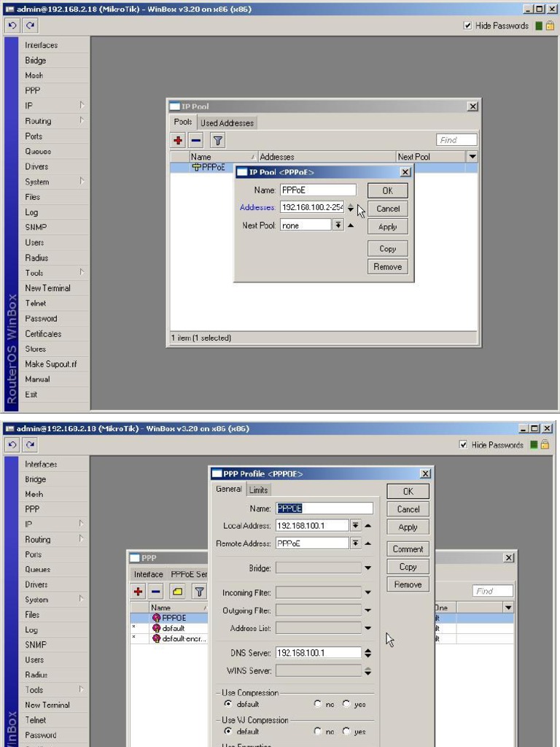Select the PPPoE pool row in IP Pool list
The width and height of the screenshot is (560, 747).
203,167
